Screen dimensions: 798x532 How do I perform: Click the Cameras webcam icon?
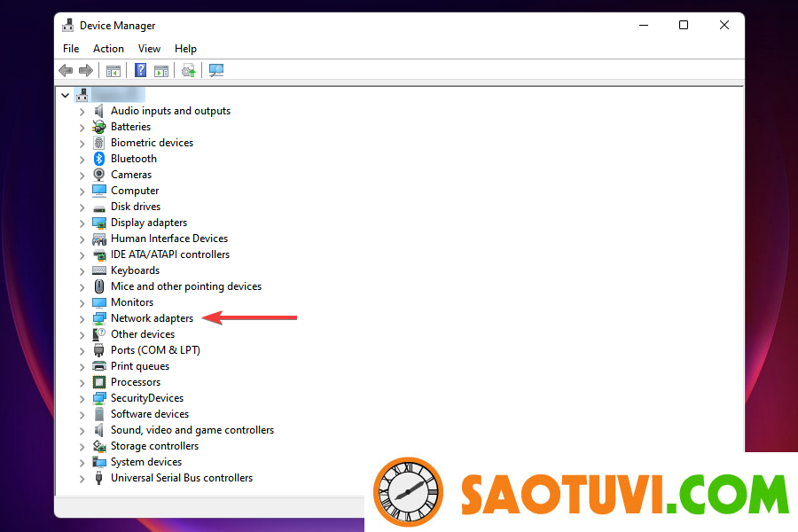pos(99,175)
